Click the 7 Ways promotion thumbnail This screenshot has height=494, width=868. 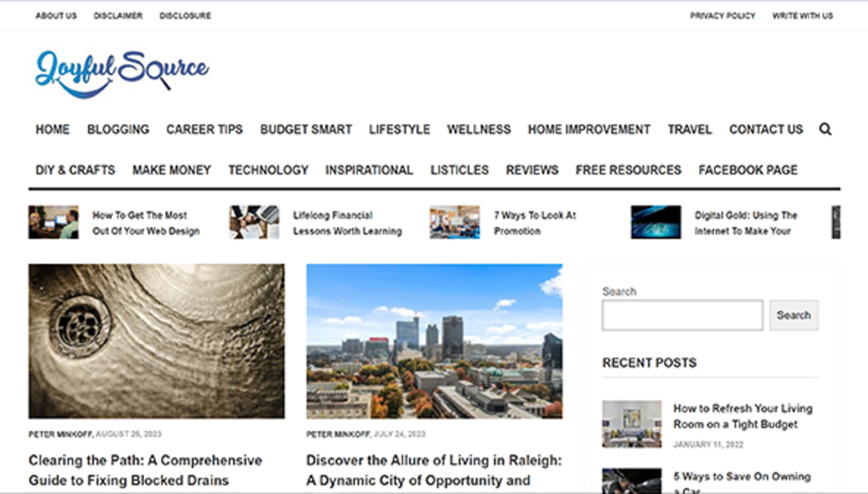point(455,222)
